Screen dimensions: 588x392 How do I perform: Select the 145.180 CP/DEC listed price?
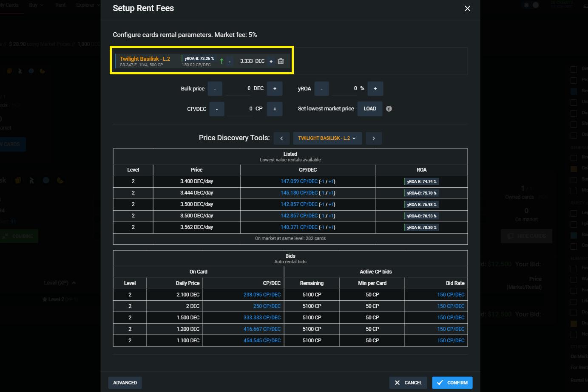pyautogui.click(x=299, y=193)
